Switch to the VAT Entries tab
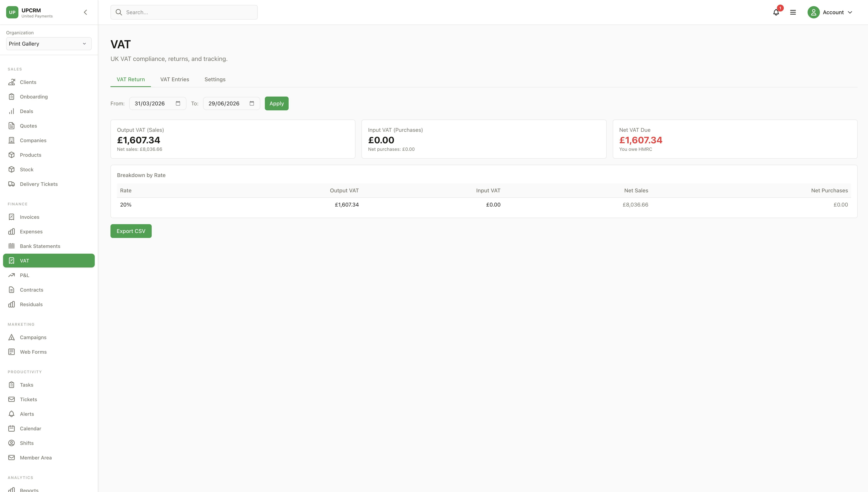The image size is (868, 492). point(175,79)
